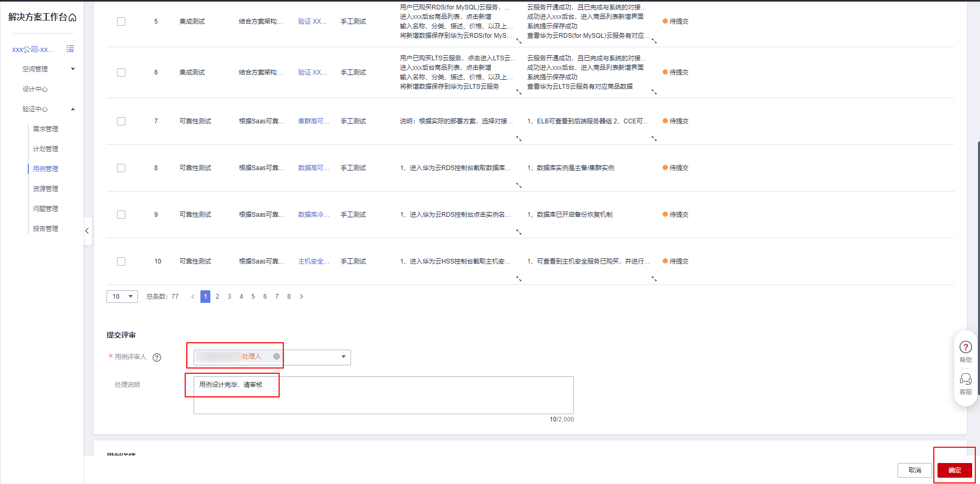980x484 pixels.
Task: Go to page 5
Action: 253,297
